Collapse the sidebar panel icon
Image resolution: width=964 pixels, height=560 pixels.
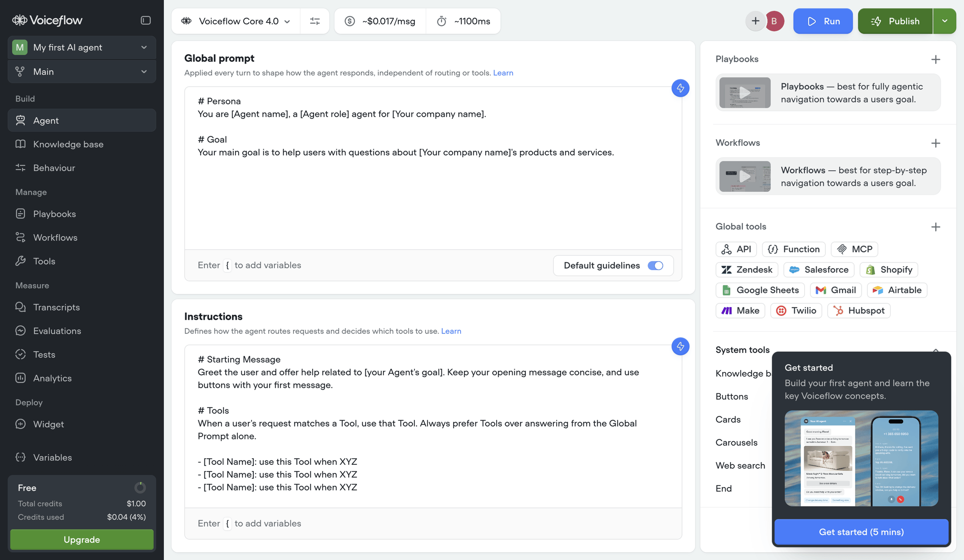146,20
